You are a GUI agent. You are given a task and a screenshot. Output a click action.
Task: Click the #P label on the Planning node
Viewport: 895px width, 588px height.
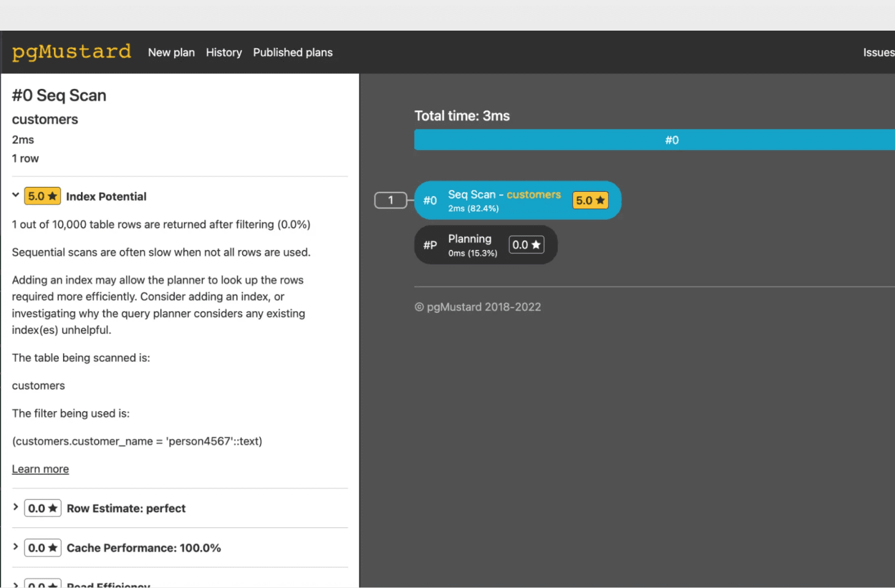pyautogui.click(x=430, y=245)
